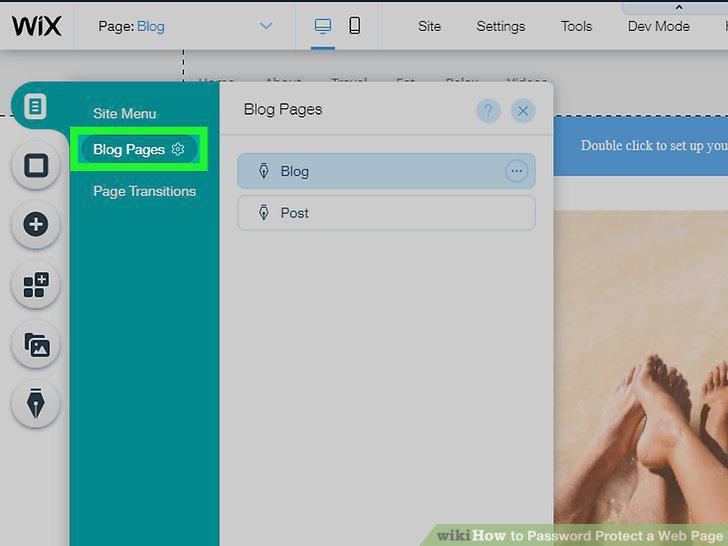Open more options for Blog page
This screenshot has height=546, width=728.
click(516, 171)
